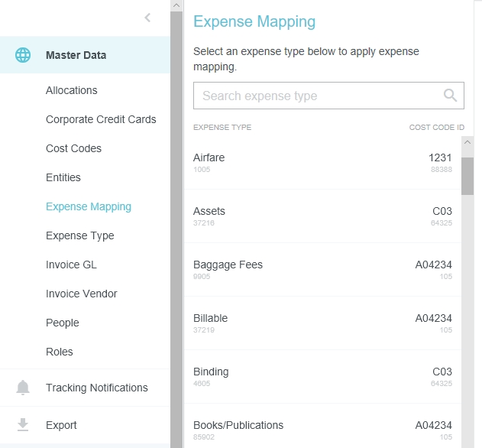Click the magnifier icon in search box
Screen dimensions: 482x448
coord(451,96)
